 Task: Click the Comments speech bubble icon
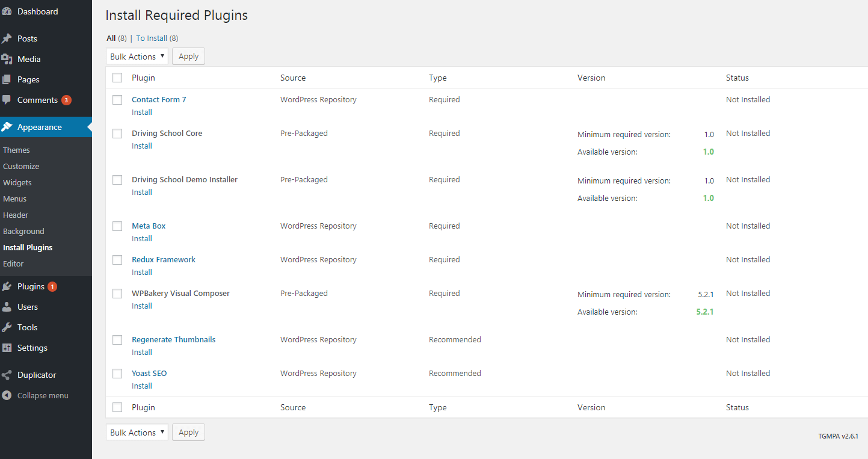7,100
